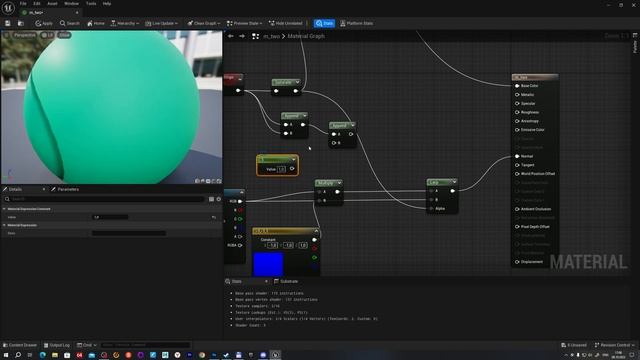Apply the material changes
The width and height of the screenshot is (640, 360).
tap(44, 23)
